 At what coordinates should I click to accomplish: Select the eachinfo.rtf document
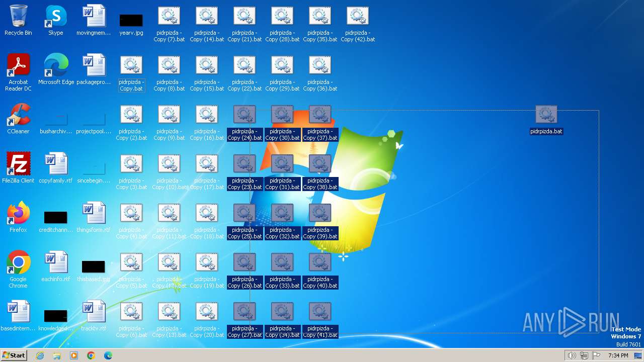[x=56, y=266]
